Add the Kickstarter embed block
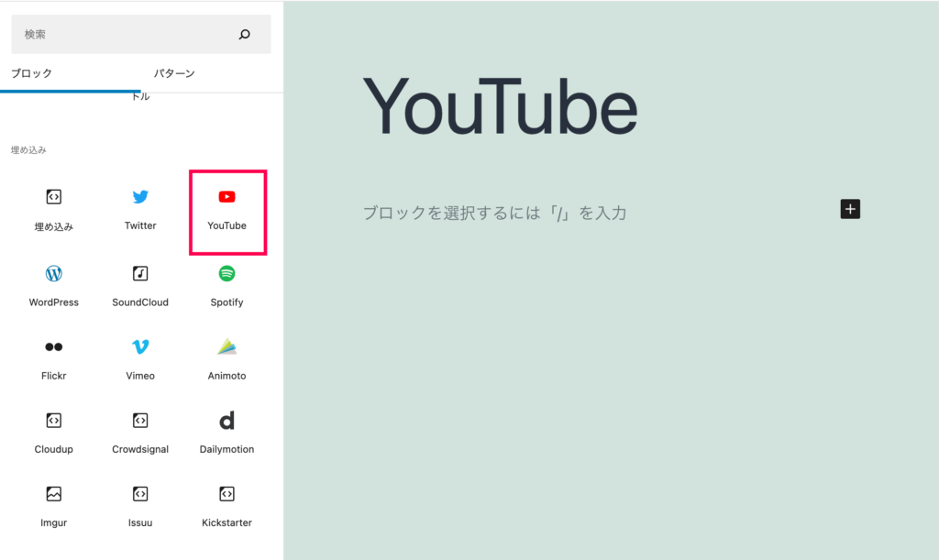The image size is (939, 560). [227, 507]
